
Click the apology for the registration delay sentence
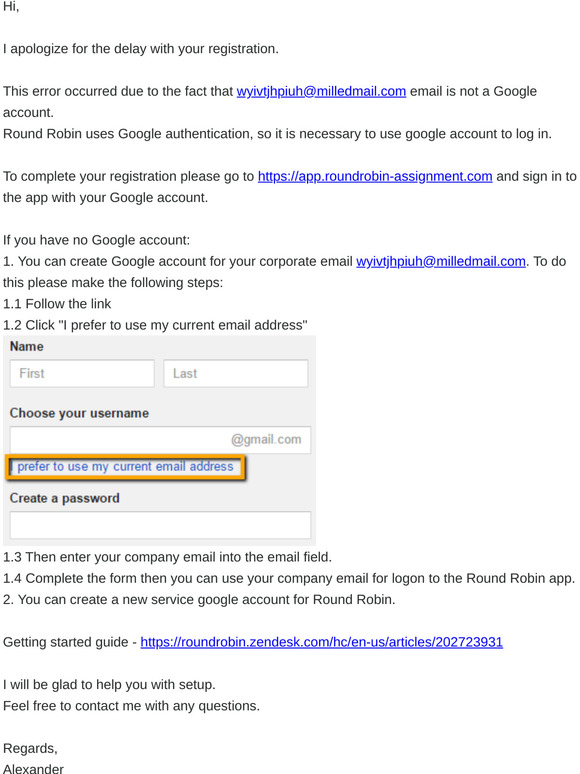pos(141,49)
